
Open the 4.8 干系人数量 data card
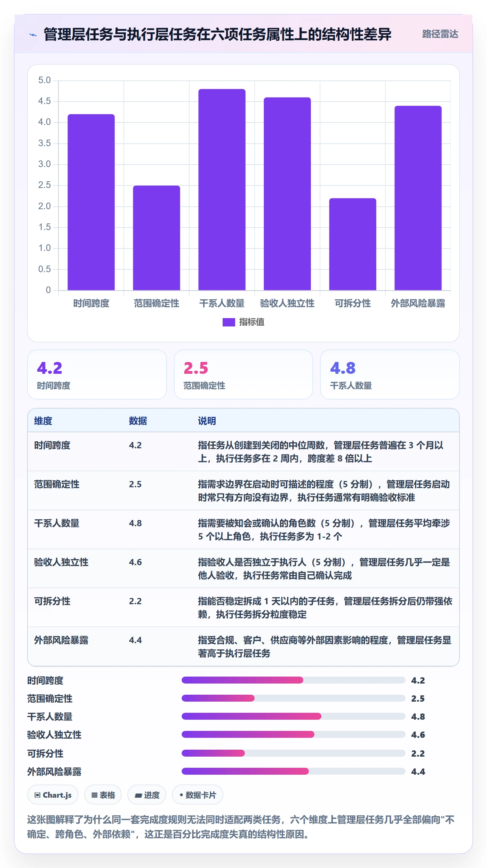[390, 374]
